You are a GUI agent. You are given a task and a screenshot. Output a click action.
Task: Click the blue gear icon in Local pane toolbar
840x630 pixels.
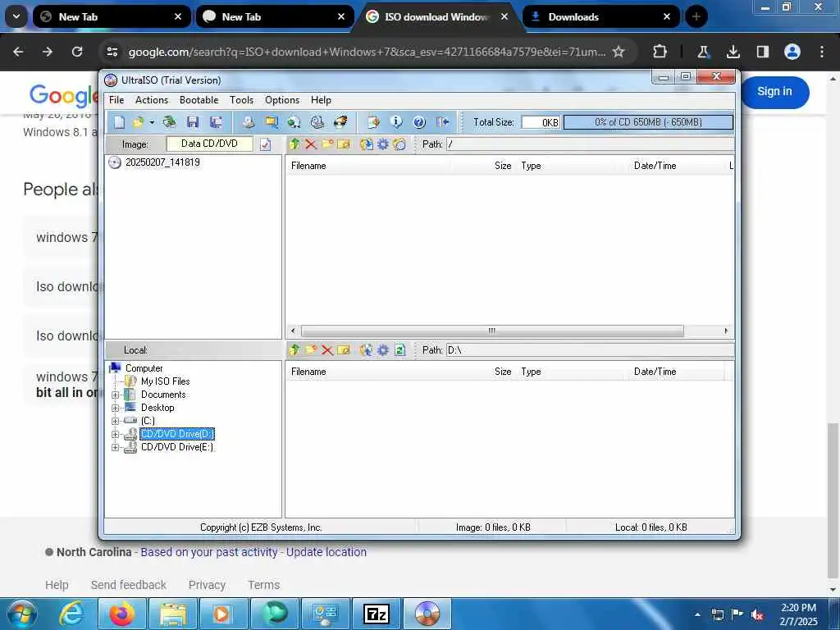(383, 349)
